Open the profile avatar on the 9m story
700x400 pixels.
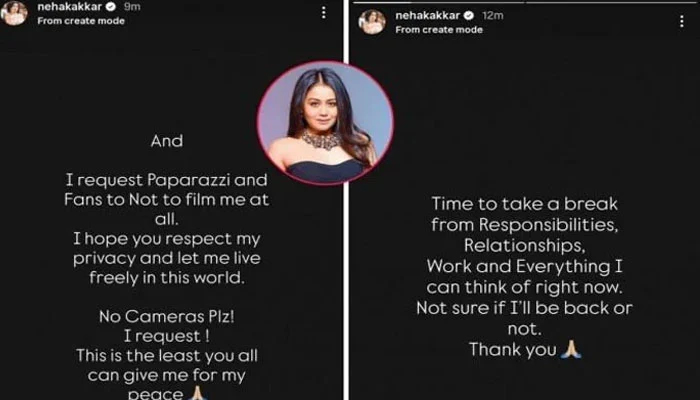pyautogui.click(x=14, y=12)
